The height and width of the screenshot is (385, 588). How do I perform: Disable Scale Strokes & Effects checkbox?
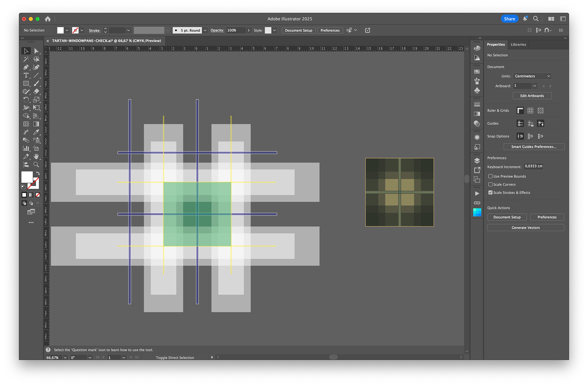(490, 192)
